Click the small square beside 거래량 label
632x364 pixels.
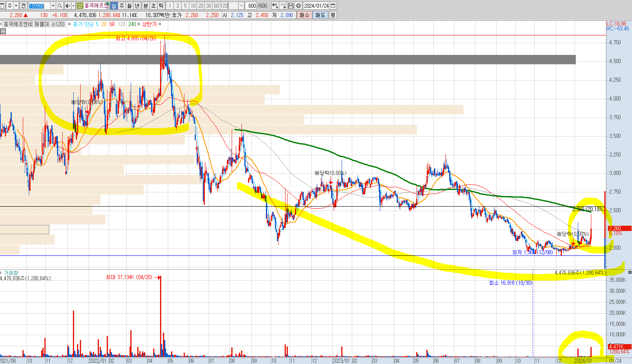(1, 273)
